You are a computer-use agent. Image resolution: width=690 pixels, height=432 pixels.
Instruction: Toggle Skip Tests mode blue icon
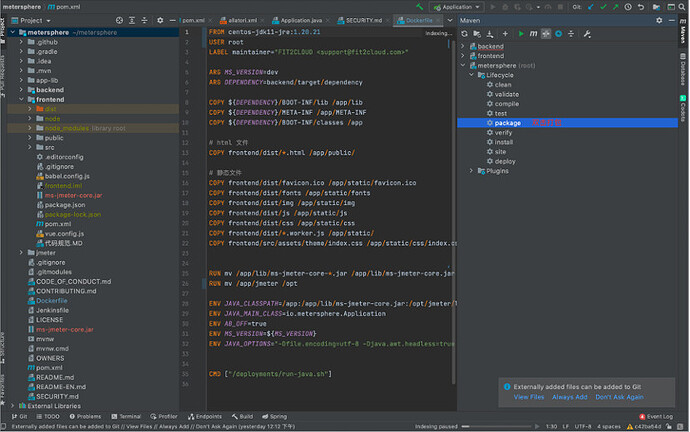(x=558, y=34)
